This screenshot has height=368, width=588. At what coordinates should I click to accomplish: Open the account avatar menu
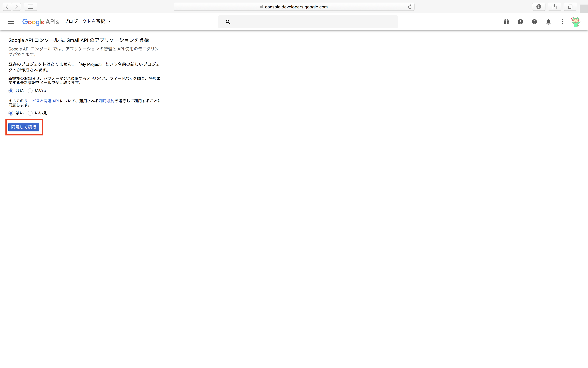tap(576, 22)
